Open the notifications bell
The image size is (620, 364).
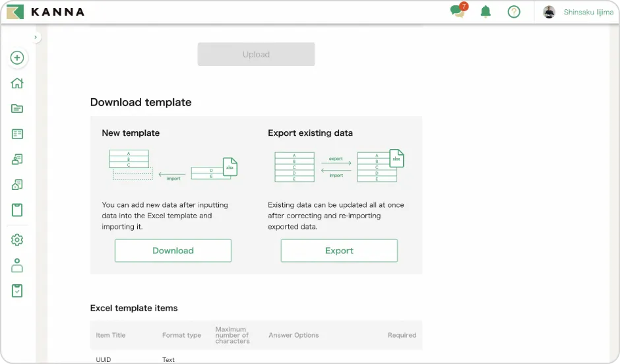coord(486,12)
